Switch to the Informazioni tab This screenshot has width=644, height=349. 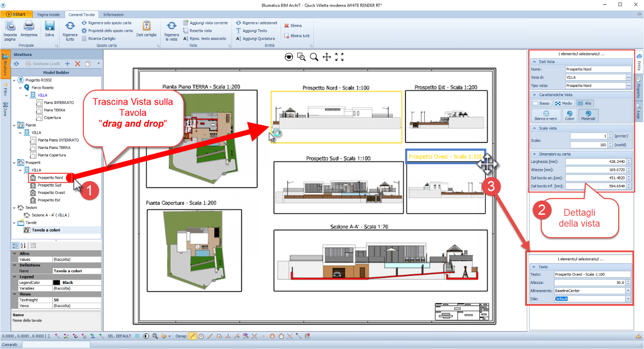click(113, 14)
